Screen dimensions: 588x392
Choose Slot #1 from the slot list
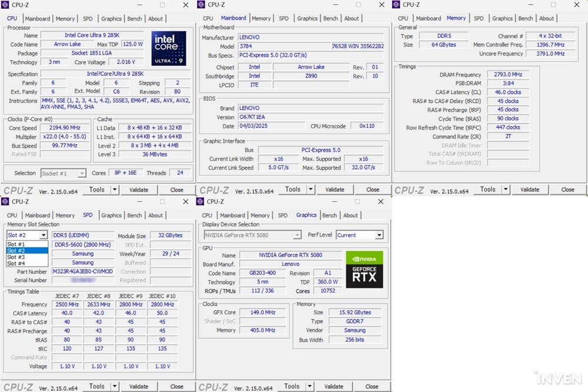(28, 244)
